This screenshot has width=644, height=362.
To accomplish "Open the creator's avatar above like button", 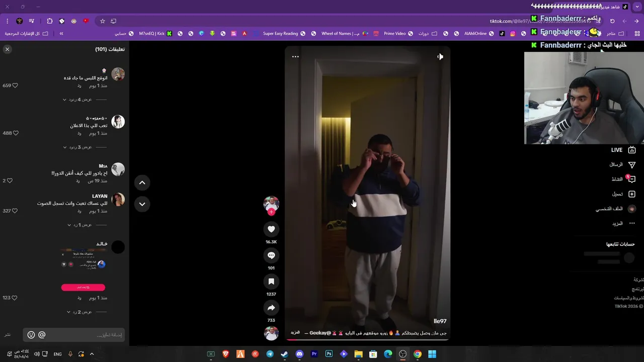I will tap(271, 203).
